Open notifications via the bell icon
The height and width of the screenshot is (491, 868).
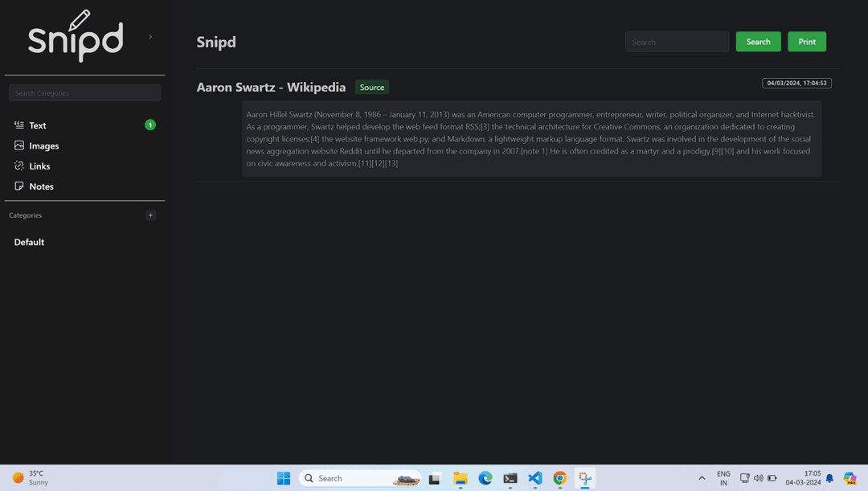pos(829,478)
